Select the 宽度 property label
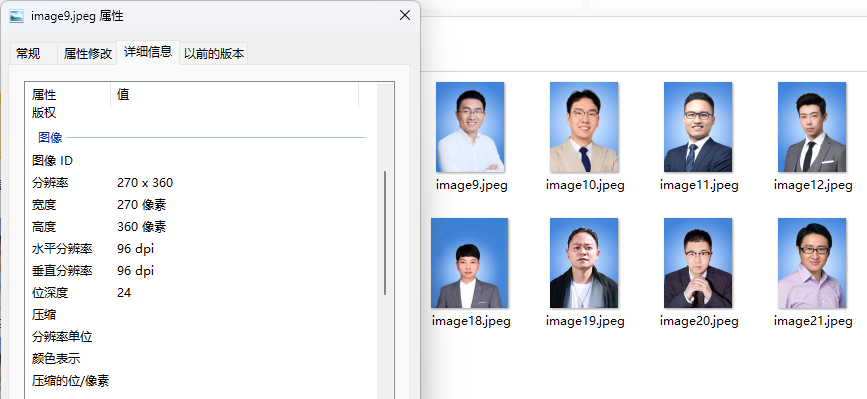This screenshot has width=867, height=399. tap(44, 205)
